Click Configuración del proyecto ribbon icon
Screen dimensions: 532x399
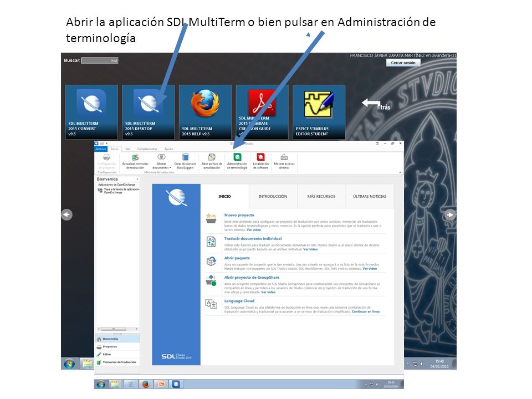point(106,161)
